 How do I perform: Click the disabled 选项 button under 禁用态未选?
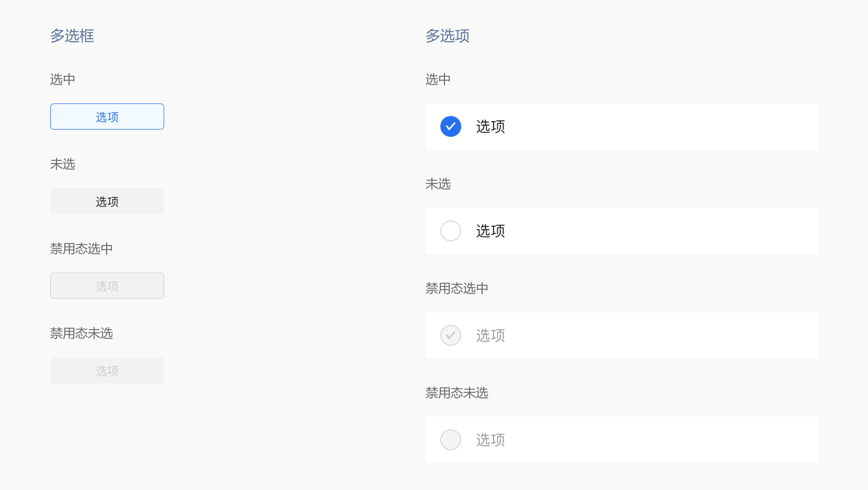click(x=107, y=370)
